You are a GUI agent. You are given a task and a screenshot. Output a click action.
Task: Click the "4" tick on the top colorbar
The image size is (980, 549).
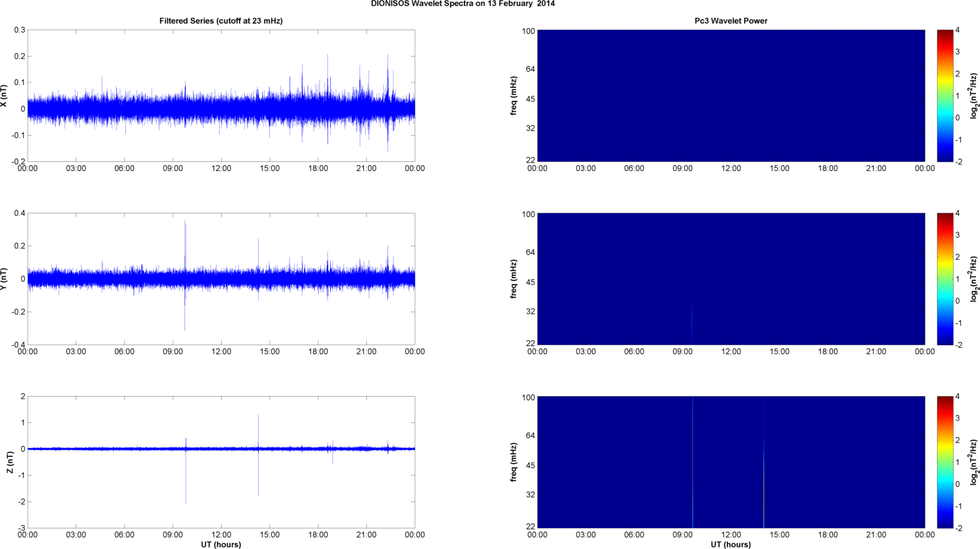[x=958, y=30]
